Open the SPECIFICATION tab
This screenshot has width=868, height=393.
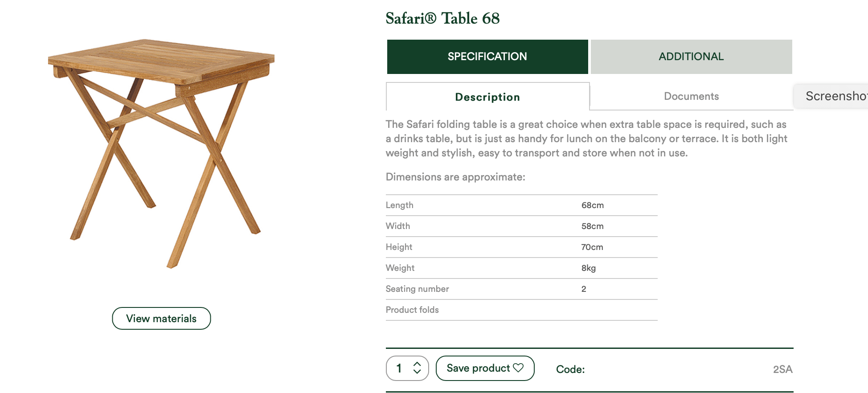[487, 57]
